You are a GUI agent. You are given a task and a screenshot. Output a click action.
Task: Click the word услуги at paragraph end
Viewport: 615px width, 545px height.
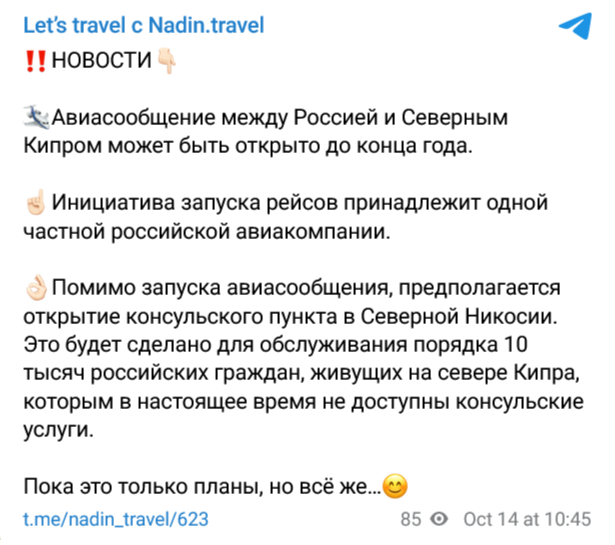pos(58,430)
